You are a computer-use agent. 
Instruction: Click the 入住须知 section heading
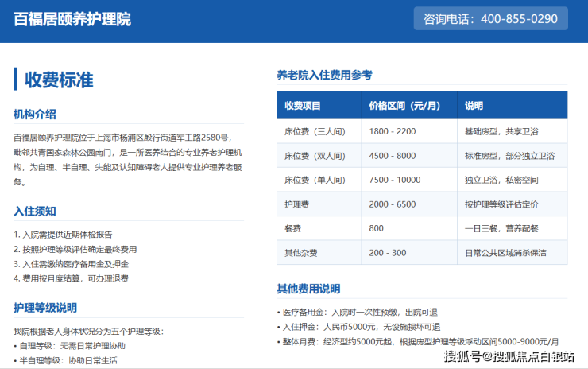pos(35,211)
